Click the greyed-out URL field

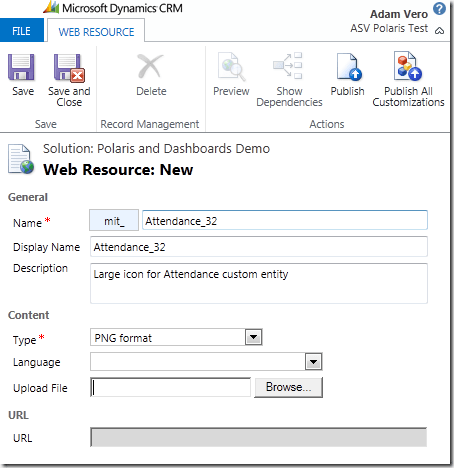coord(259,437)
